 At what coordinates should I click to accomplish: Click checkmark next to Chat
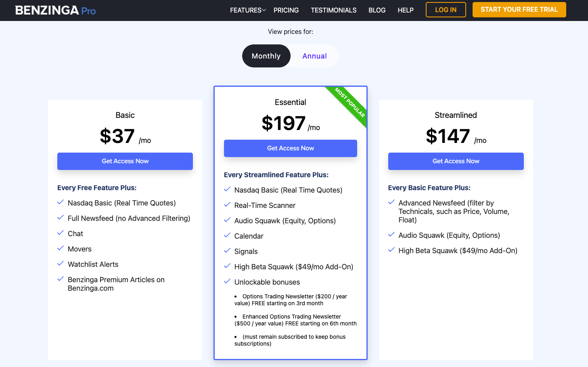pos(61,233)
